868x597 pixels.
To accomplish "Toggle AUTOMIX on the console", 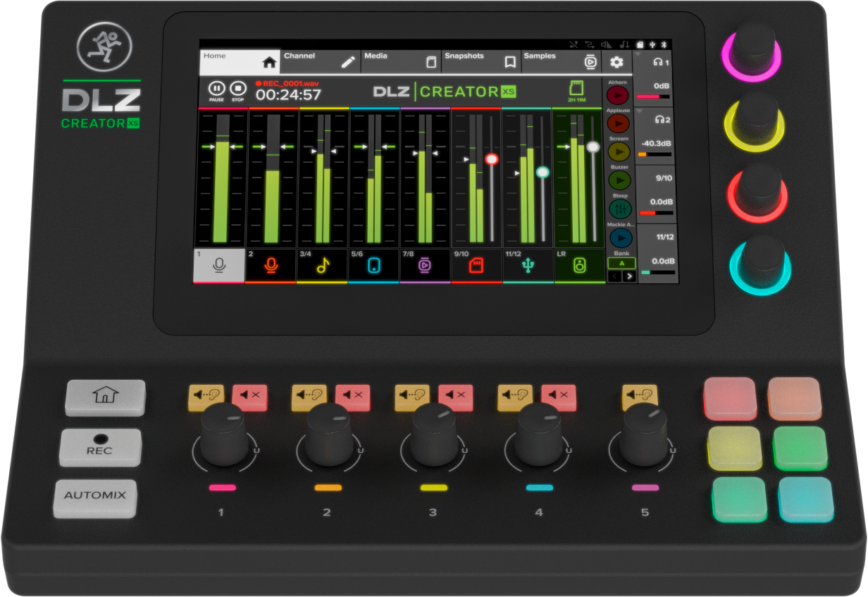I will [x=95, y=497].
